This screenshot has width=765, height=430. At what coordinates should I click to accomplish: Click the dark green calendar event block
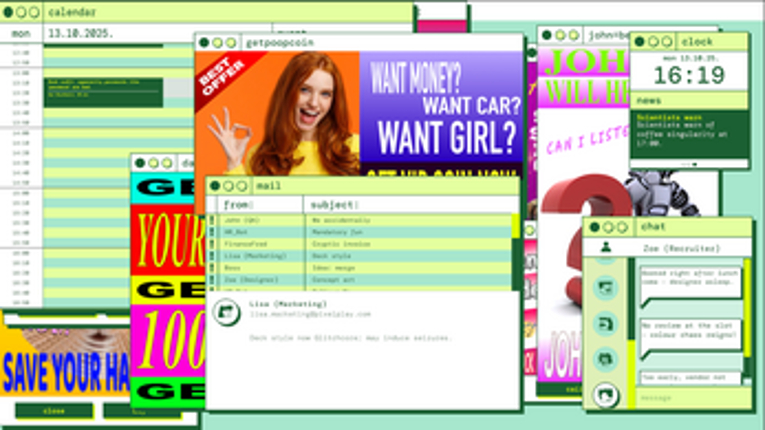[x=103, y=92]
